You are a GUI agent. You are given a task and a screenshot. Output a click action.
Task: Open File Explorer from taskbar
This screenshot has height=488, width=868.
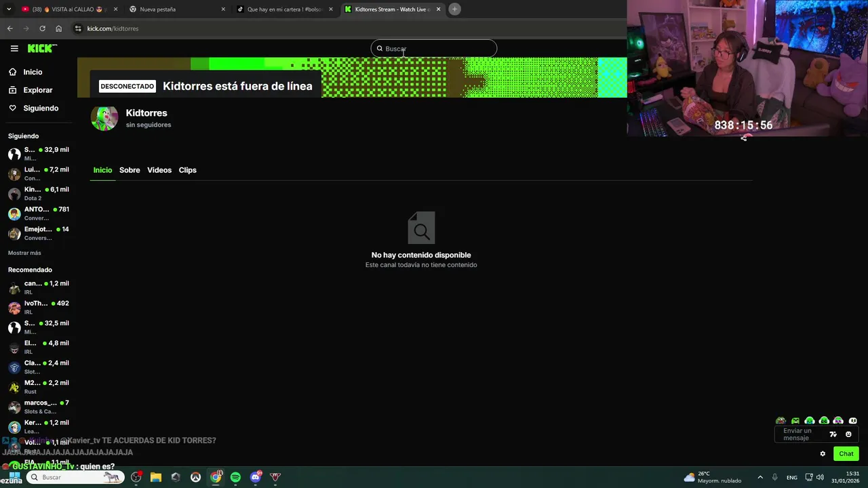pos(156,477)
